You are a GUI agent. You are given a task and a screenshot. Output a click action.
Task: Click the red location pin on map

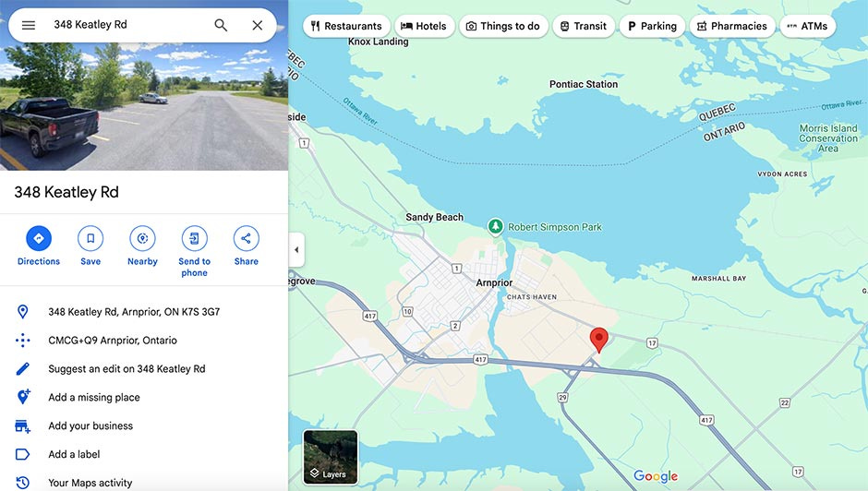click(598, 339)
